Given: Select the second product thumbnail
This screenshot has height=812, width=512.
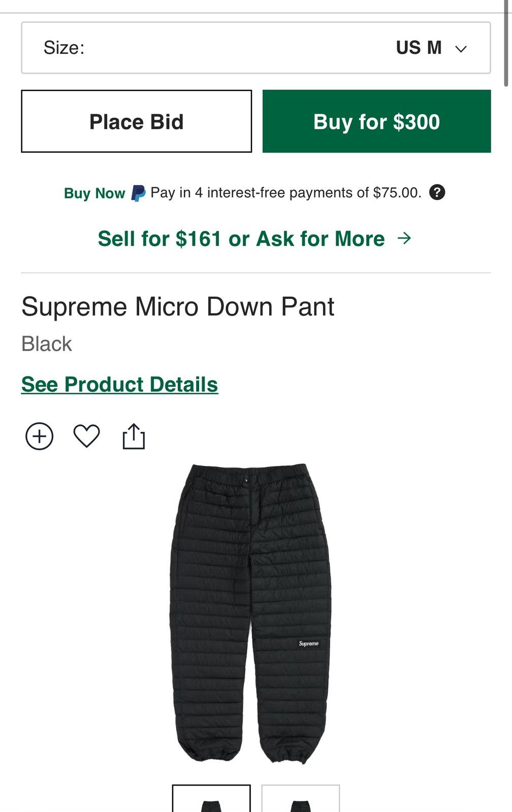Looking at the screenshot, I should coord(300,799).
